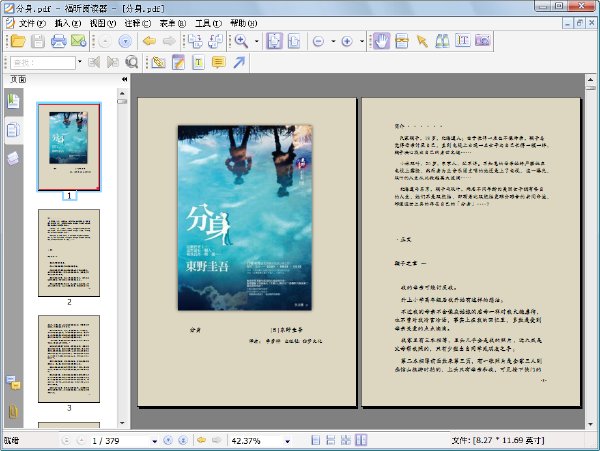This screenshot has width=600, height=451.
Task: Open the 42.37% zoom level dropdown
Action: [x=287, y=441]
